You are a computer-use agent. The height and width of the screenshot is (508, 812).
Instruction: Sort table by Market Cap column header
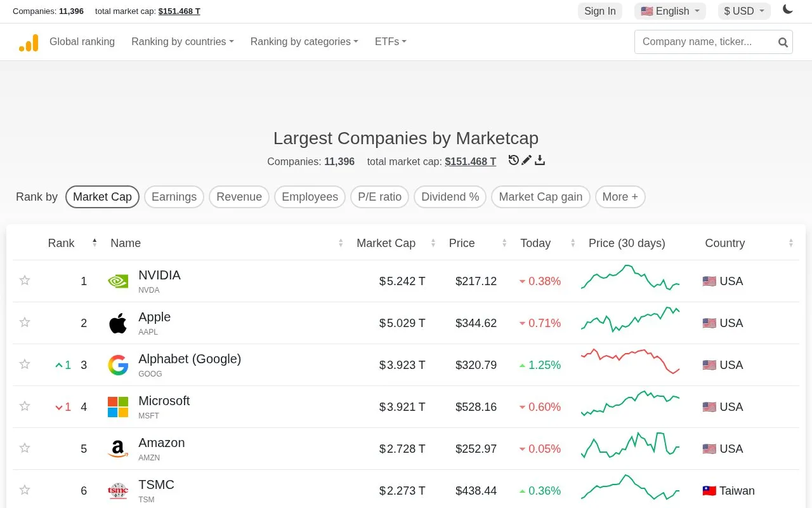coord(386,243)
